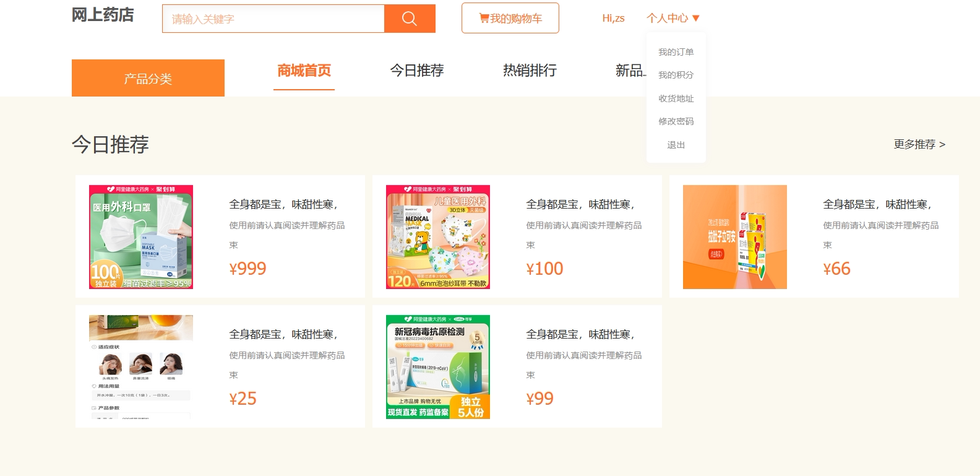Expand the 个人中心 dropdown menu
Viewport: 980px width, 476px height.
pos(673,19)
